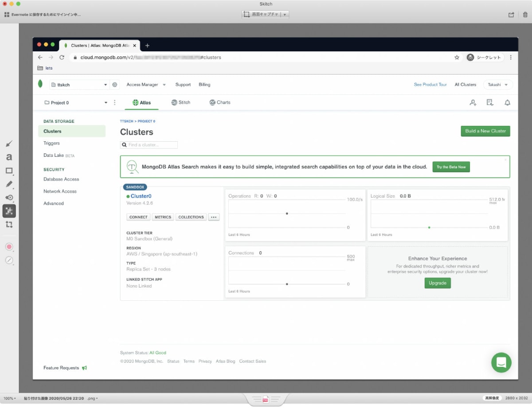Open Data Lake in the sidebar
Viewport: 532px width, 408px height.
(x=59, y=155)
